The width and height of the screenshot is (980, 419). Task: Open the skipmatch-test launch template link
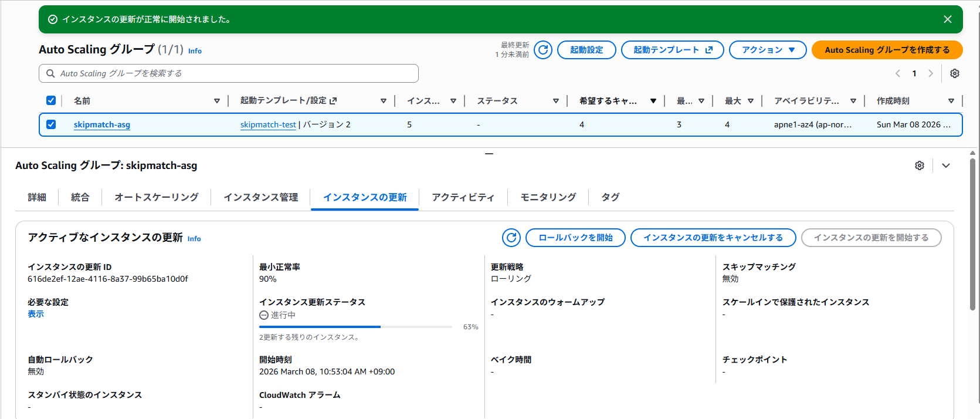point(268,124)
